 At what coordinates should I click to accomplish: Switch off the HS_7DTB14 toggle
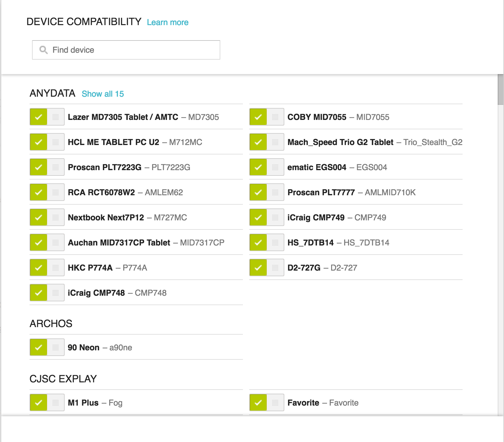pos(267,242)
